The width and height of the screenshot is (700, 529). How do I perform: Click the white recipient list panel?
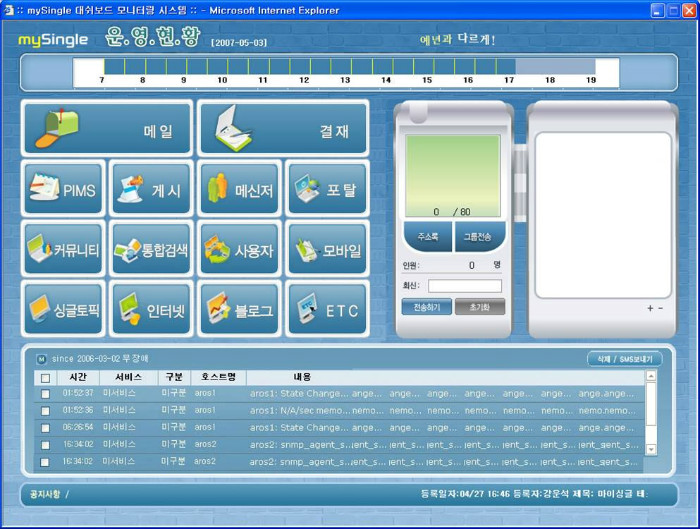pos(603,215)
